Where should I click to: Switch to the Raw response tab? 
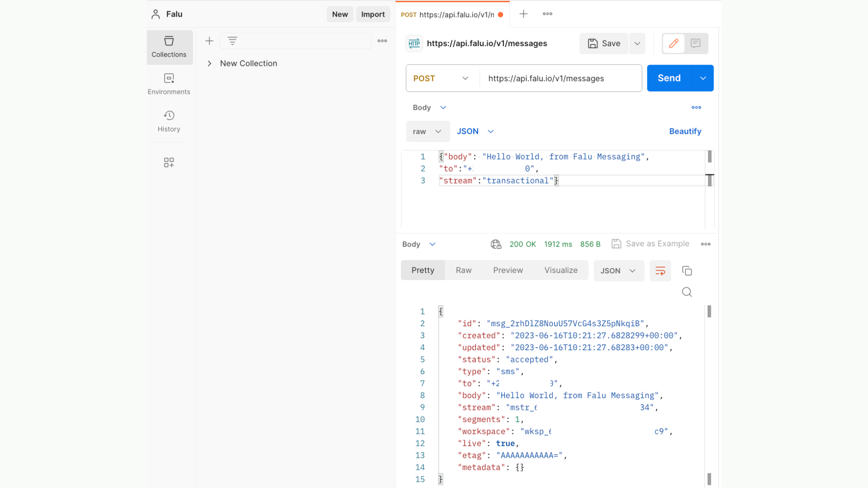(463, 271)
